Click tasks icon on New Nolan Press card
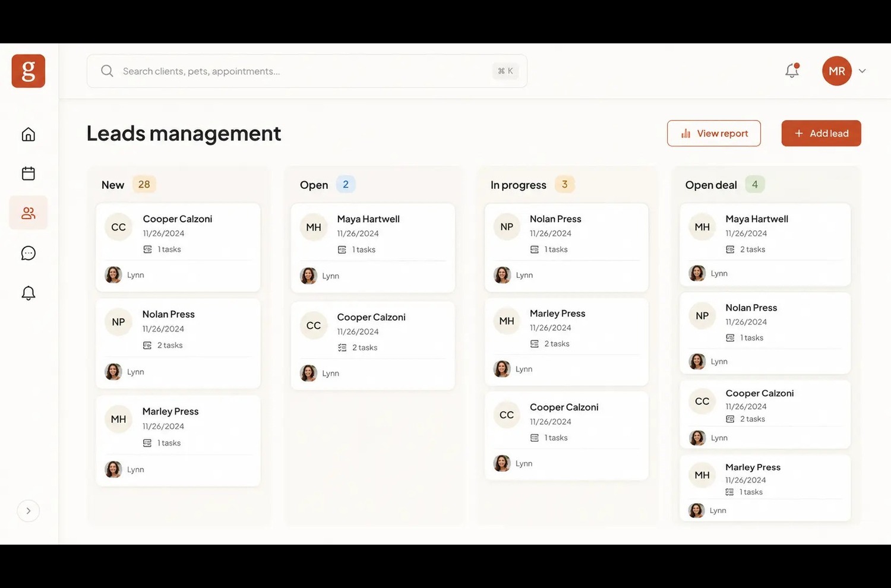Image resolution: width=891 pixels, height=588 pixels. pyautogui.click(x=147, y=345)
